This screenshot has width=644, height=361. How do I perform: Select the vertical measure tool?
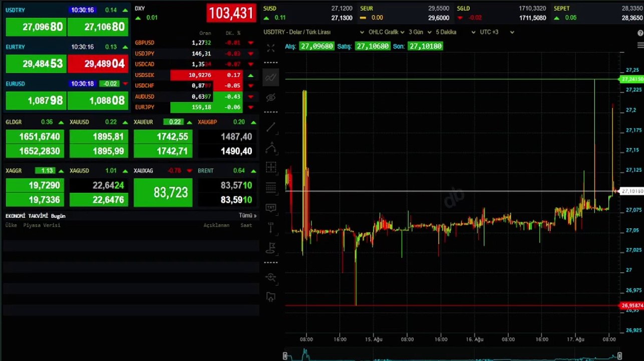[x=271, y=228]
